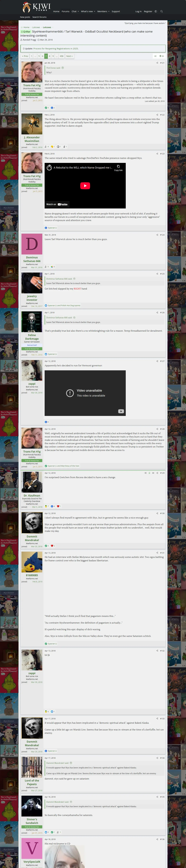Expand the Dominus Sathanas quote in post #125
Image resolution: width=186 pixels, height=868 pixels.
74,279
